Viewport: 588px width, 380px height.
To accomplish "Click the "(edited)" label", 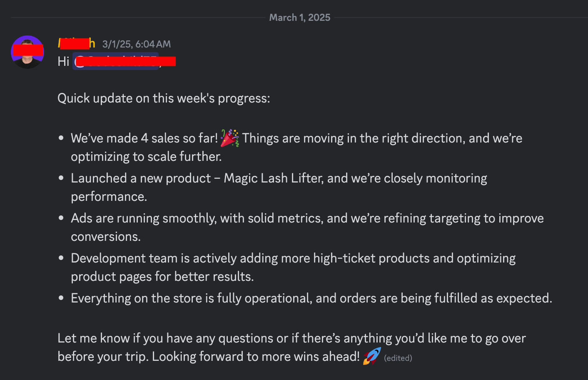I will (x=398, y=358).
